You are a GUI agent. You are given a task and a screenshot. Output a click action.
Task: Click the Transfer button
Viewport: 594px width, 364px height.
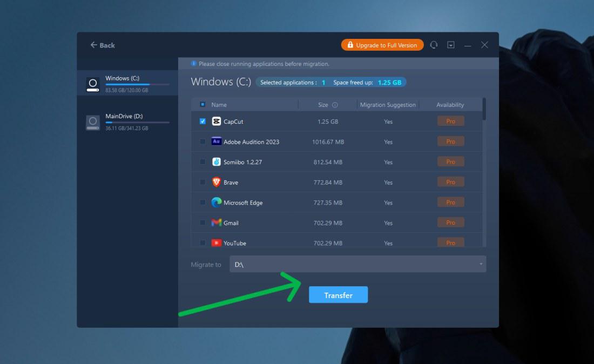(x=338, y=295)
